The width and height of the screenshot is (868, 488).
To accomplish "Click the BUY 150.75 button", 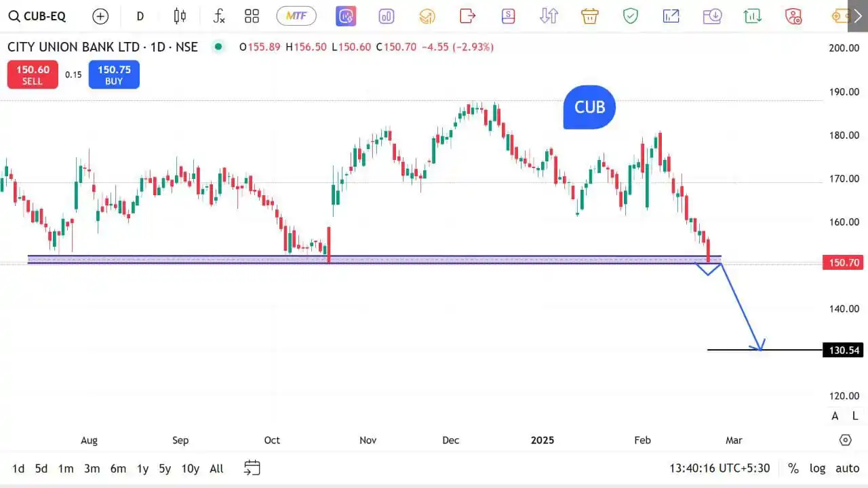I will (x=113, y=75).
